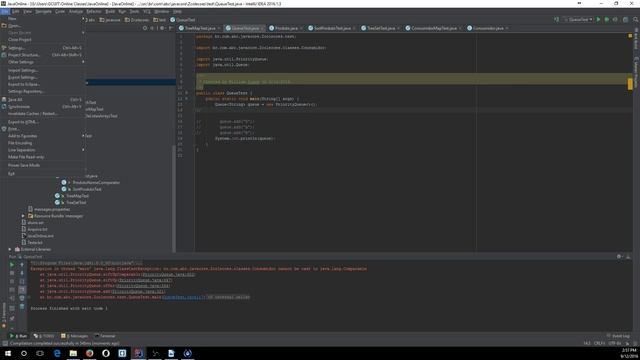Open Firefox from taskbar
This screenshot has height=360, width=640.
click(89, 353)
